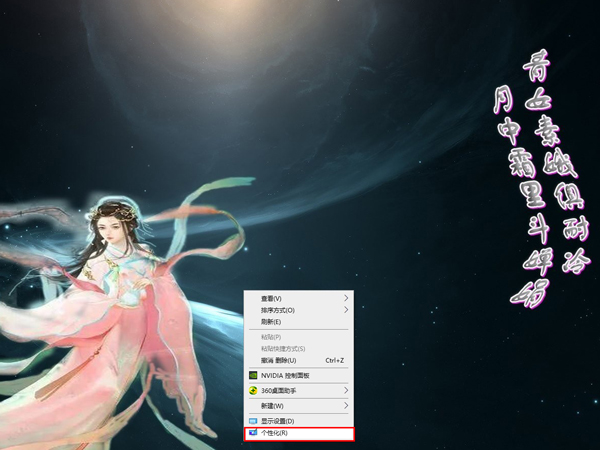
Task: Click the personalization icon beside 个性化
Action: coord(253,433)
